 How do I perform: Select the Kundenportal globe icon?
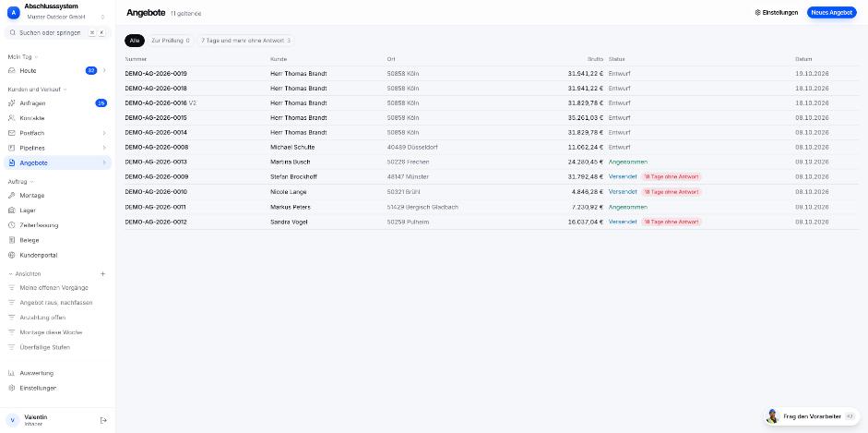[x=12, y=255]
